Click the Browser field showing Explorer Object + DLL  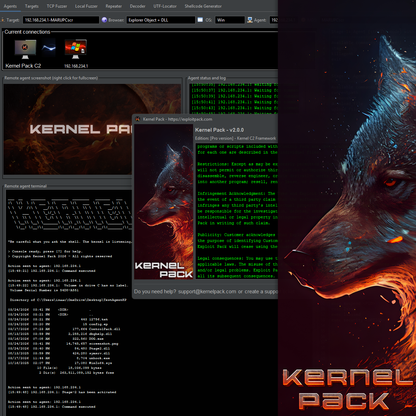click(x=161, y=20)
